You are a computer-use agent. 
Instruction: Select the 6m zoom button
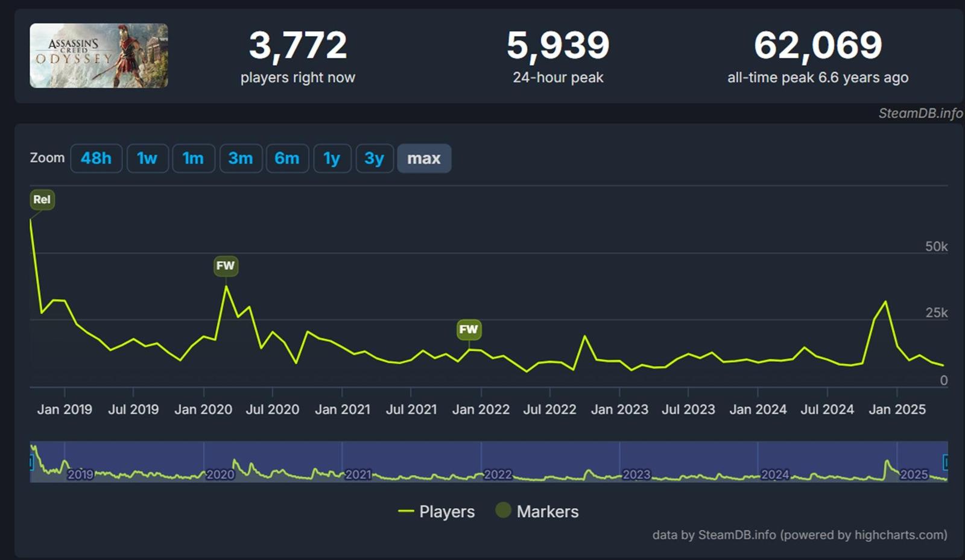pyautogui.click(x=287, y=159)
